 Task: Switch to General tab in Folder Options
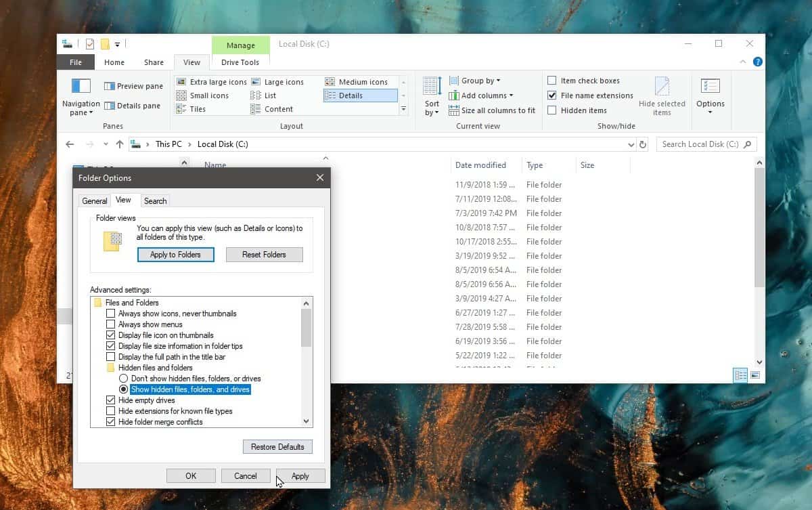pyautogui.click(x=95, y=201)
